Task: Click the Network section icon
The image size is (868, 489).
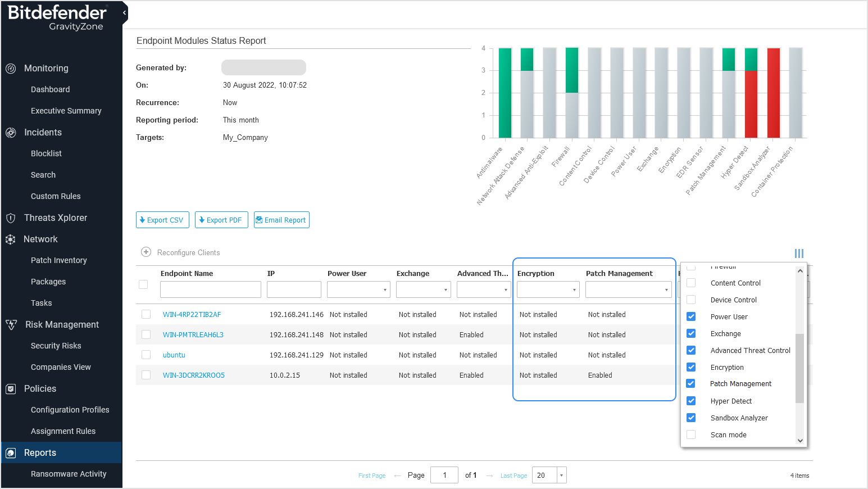Action: coord(11,239)
